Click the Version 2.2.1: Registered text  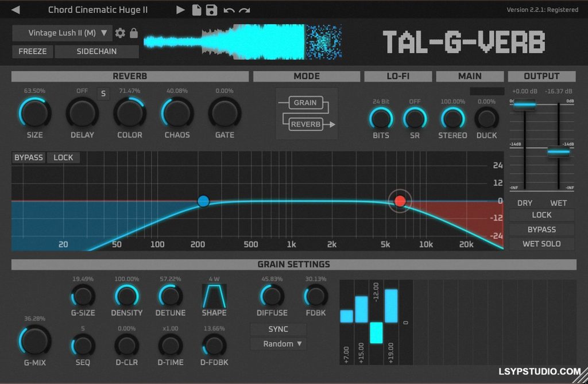pyautogui.click(x=542, y=10)
